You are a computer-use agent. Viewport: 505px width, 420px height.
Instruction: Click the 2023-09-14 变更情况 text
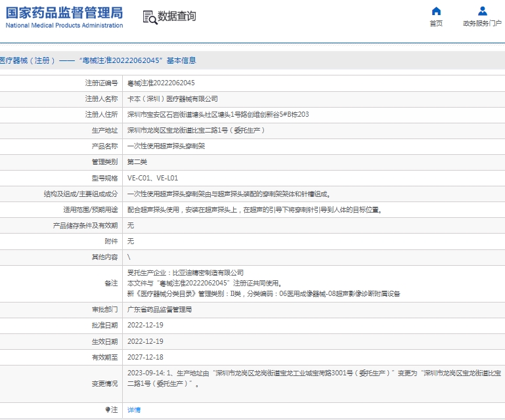(314, 378)
